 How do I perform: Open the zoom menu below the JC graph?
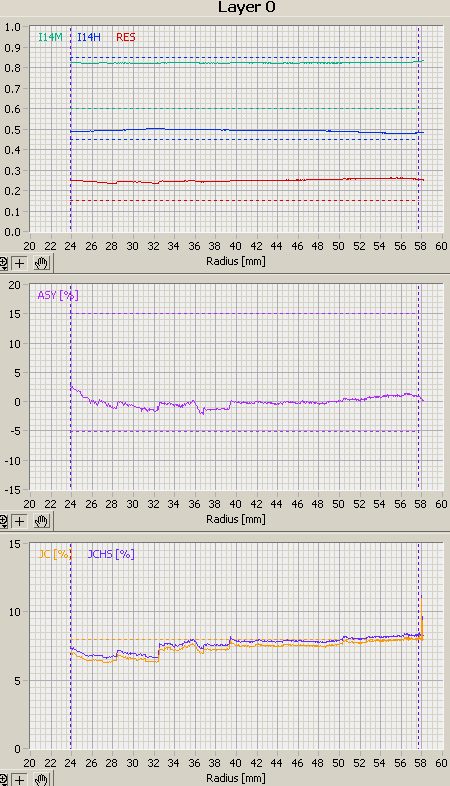(4, 780)
